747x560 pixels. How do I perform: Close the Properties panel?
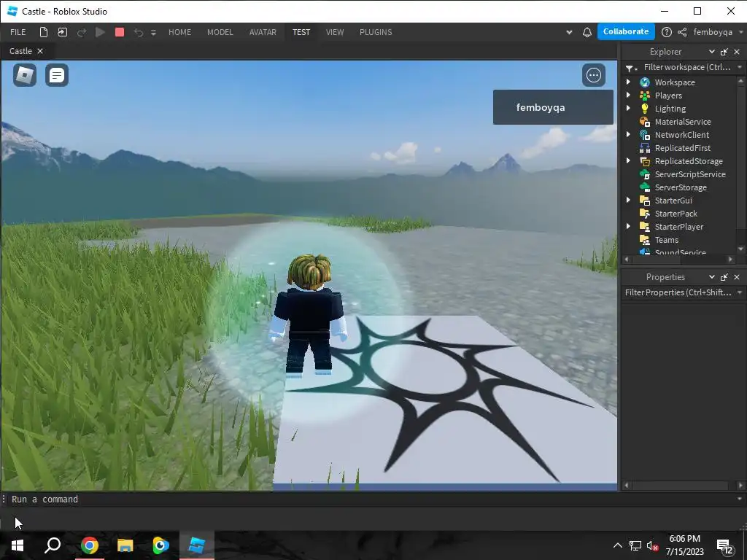coord(737,276)
